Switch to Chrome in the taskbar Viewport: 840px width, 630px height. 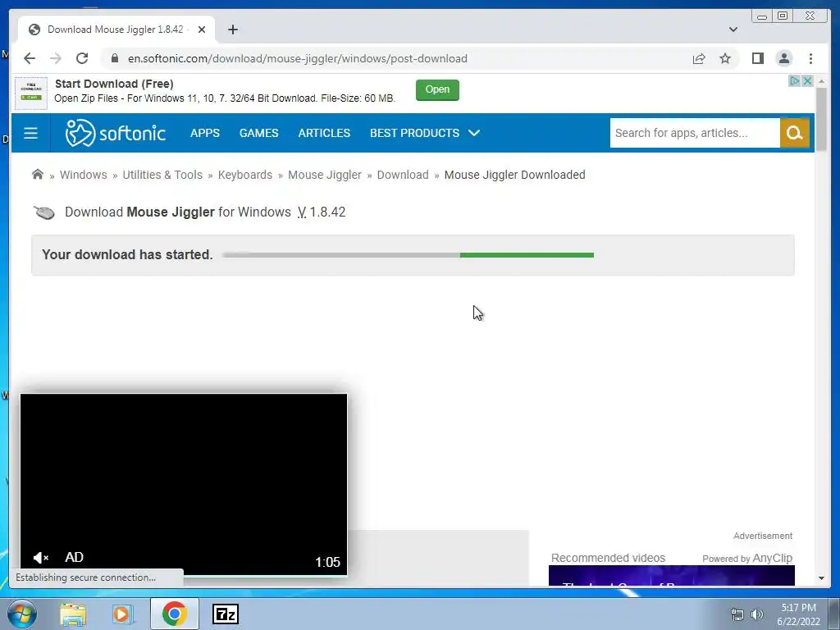[174, 614]
